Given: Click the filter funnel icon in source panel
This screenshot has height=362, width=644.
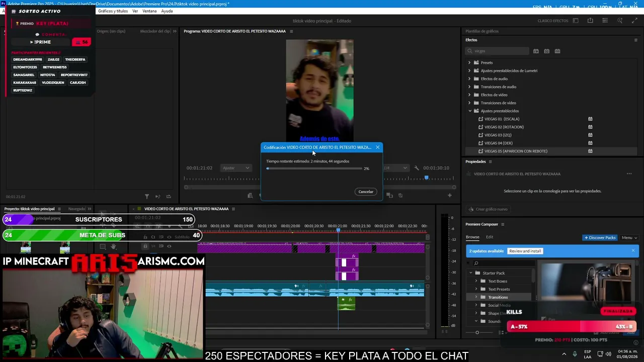Looking at the screenshot, I should coord(146,197).
